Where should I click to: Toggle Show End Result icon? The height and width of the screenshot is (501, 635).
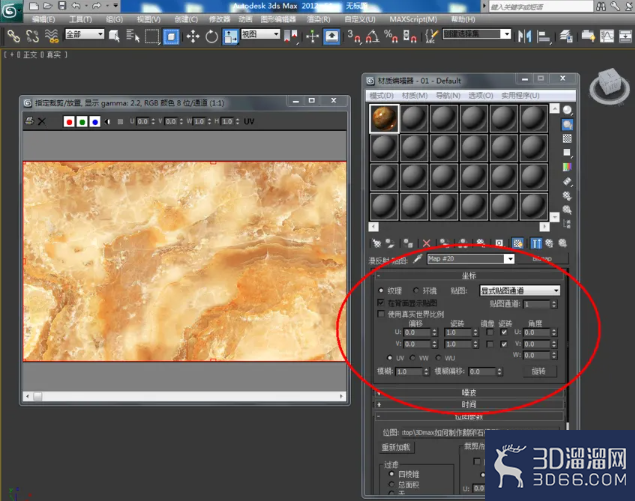pyautogui.click(x=536, y=243)
